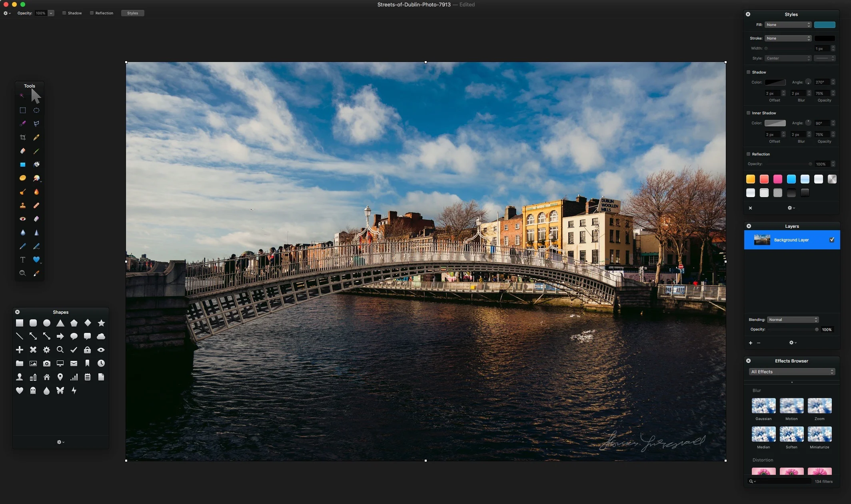Select the Crop tool
The width and height of the screenshot is (851, 504).
click(x=23, y=137)
